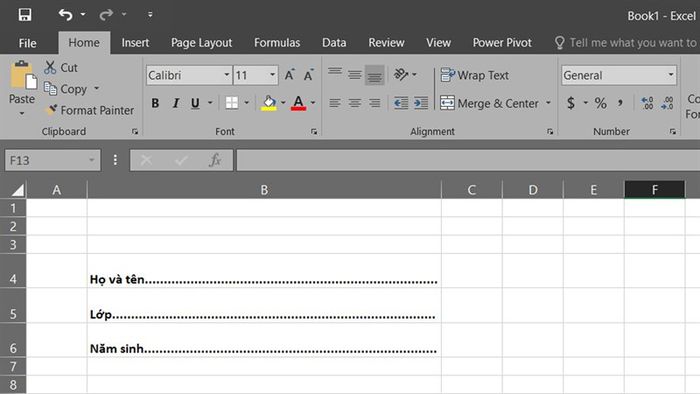This screenshot has width=700, height=394.
Task: Select the Percent Style icon
Action: (x=600, y=103)
